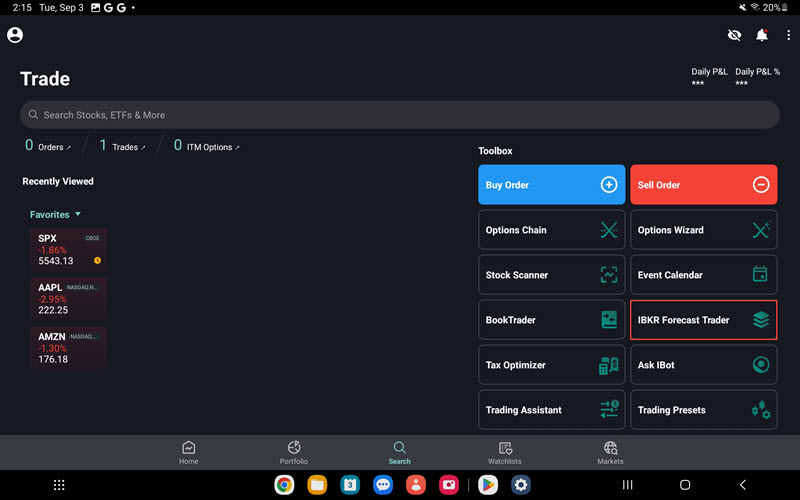Open the Event Calendar tool
800x500 pixels.
click(704, 274)
